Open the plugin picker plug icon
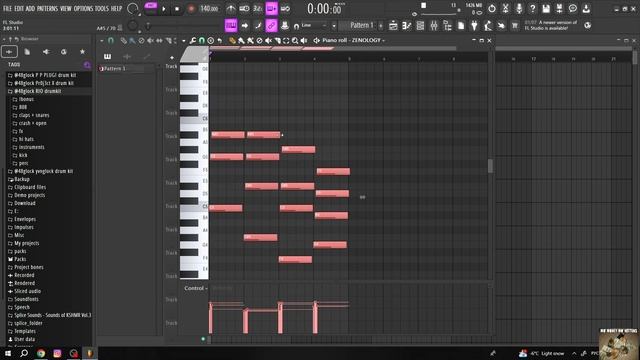The image size is (640, 360). 474,26
